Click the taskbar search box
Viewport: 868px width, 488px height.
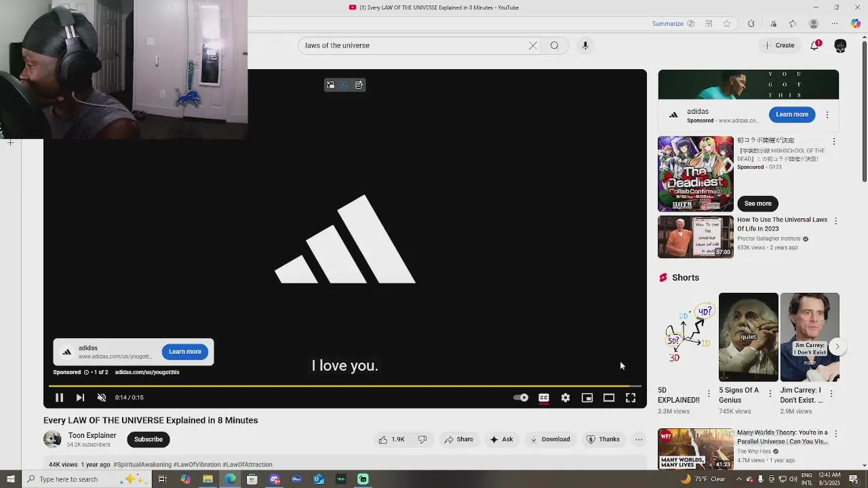tap(87, 479)
